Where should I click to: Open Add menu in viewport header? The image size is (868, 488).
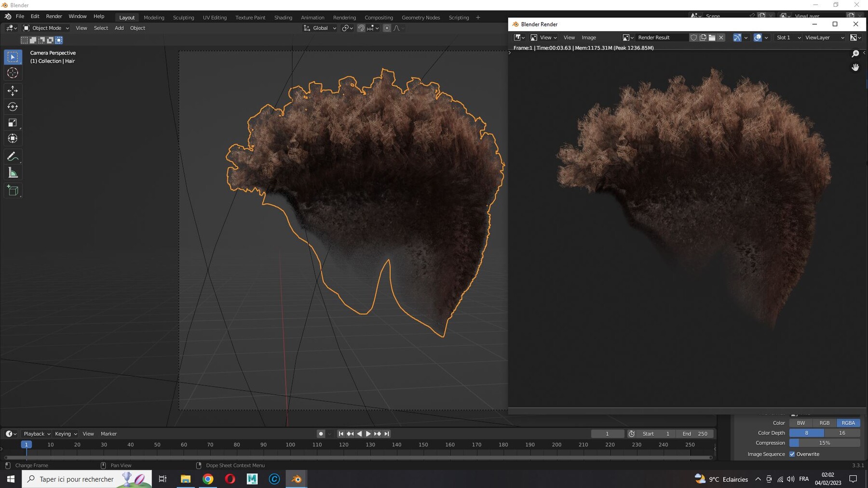[x=119, y=28]
